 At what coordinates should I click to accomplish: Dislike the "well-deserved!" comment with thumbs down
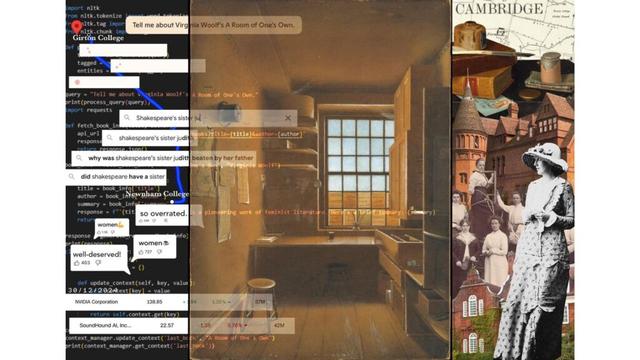click(98, 263)
